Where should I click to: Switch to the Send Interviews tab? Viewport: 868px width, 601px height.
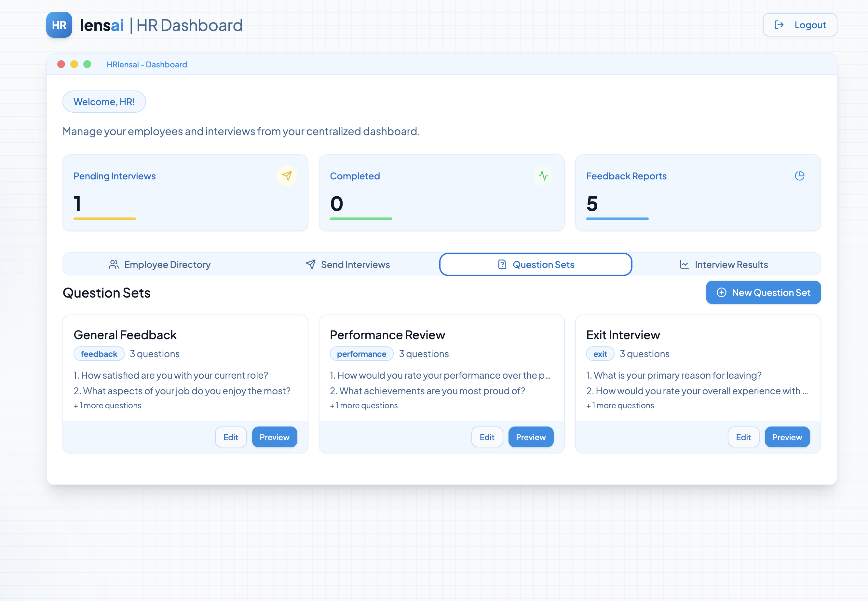point(348,264)
